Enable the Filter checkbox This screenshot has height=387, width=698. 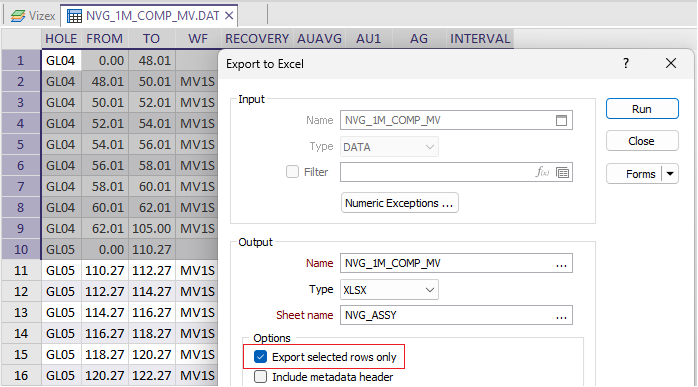click(292, 172)
